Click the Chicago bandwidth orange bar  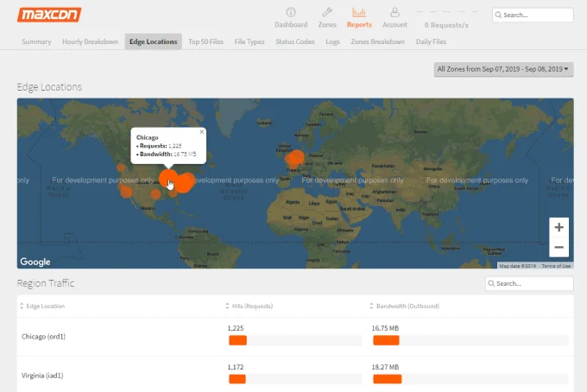pos(385,341)
